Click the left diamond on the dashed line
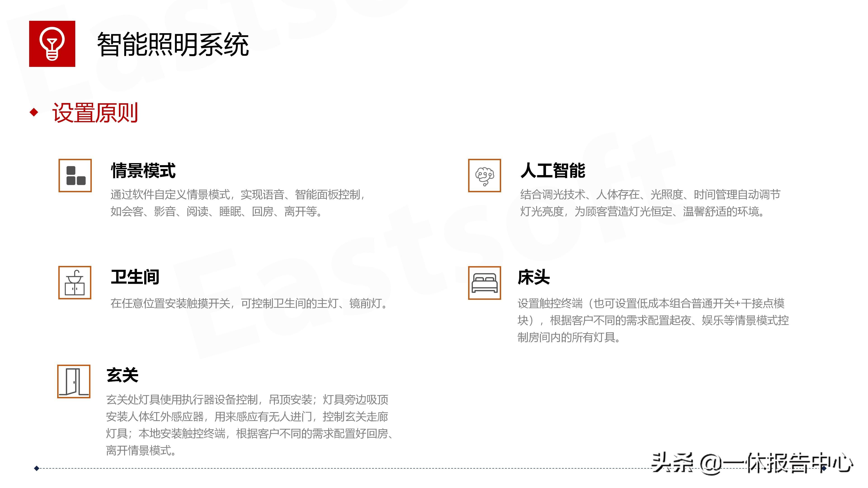Image resolution: width=868 pixels, height=488 pixels. [37, 468]
